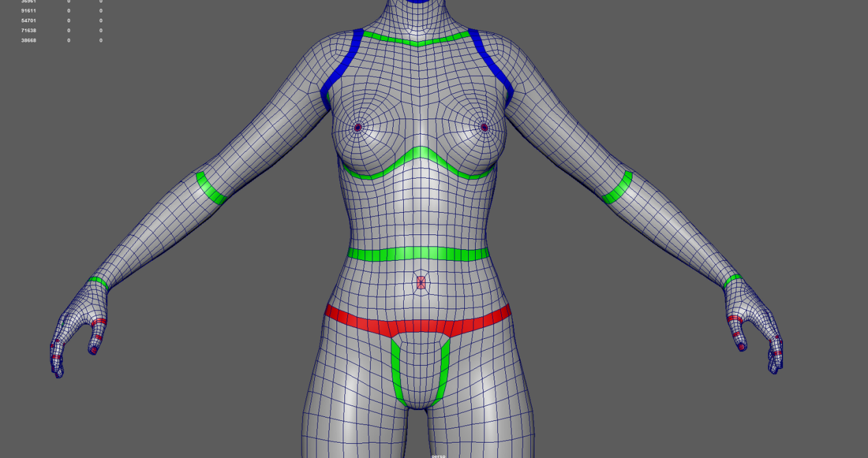Screen dimensions: 868x458
Task: Select the red highlighted navel faces
Action: [421, 282]
